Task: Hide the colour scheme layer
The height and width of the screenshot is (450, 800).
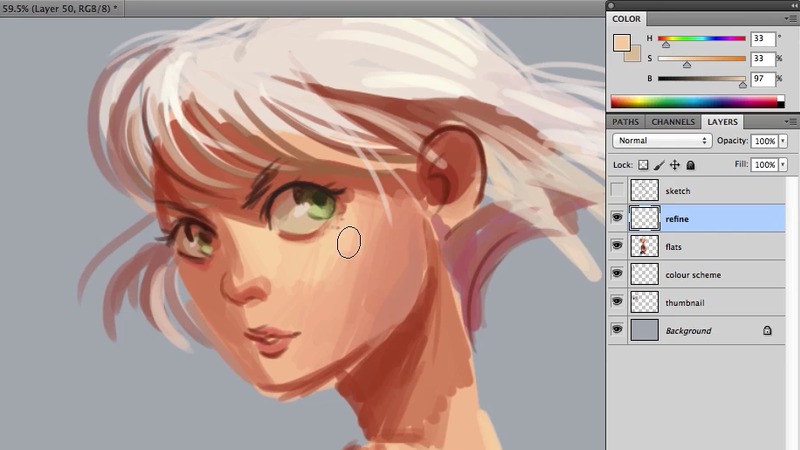Action: [x=617, y=274]
